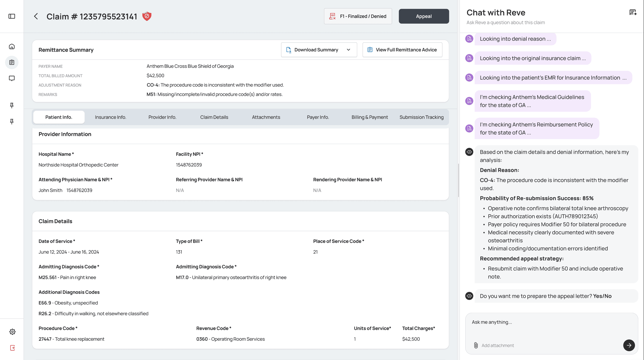The height and width of the screenshot is (360, 644).
Task: Open the Submission Tracking tab
Action: (x=421, y=117)
